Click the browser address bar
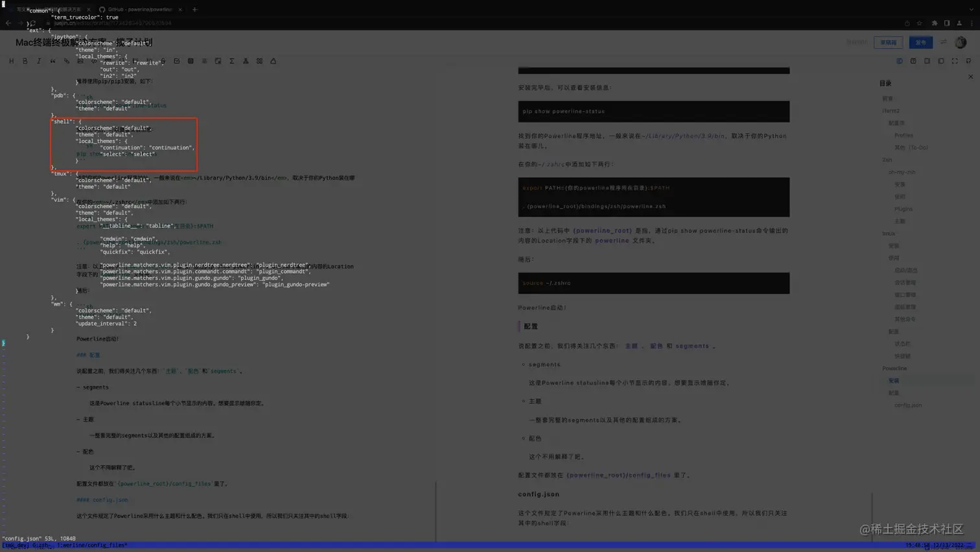Image resolution: width=980 pixels, height=552 pixels. pyautogui.click(x=473, y=23)
